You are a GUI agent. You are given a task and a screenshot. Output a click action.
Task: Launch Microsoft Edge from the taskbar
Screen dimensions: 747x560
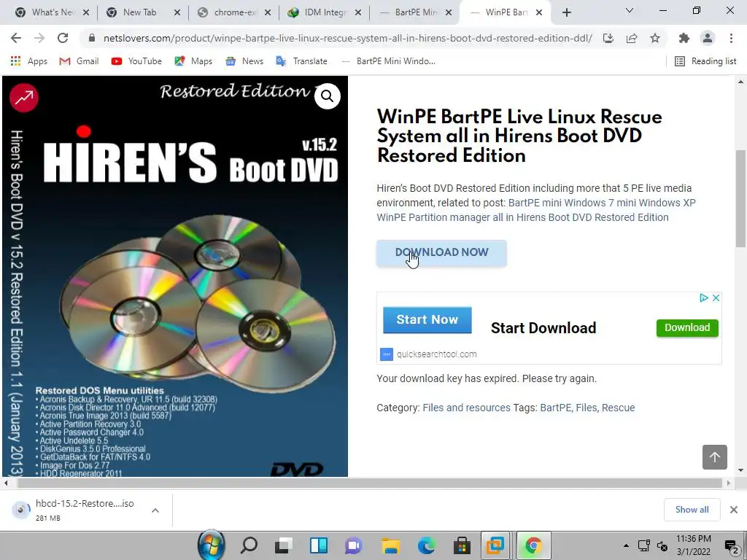click(x=426, y=545)
